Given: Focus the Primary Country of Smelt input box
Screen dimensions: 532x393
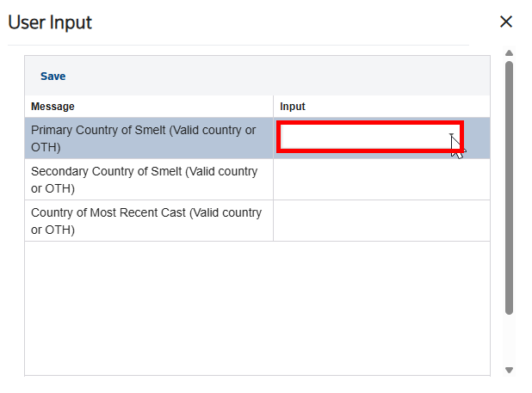Looking at the screenshot, I should coord(370,137).
